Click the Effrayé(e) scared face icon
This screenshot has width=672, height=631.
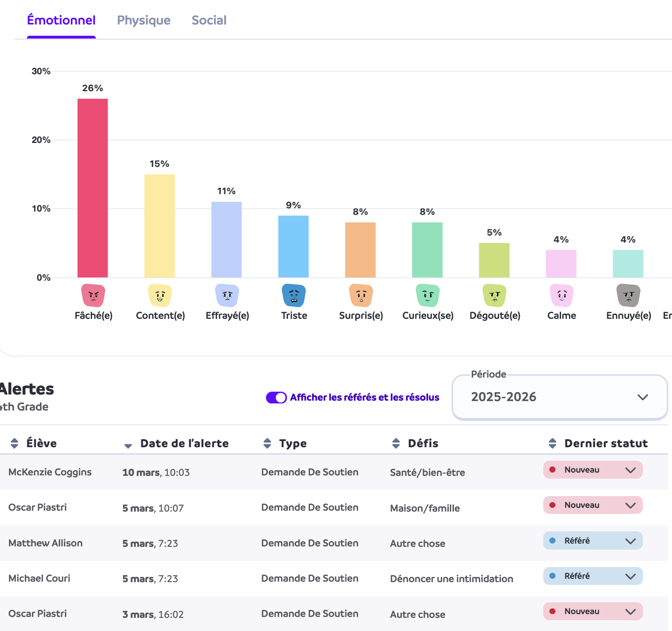coord(227,295)
